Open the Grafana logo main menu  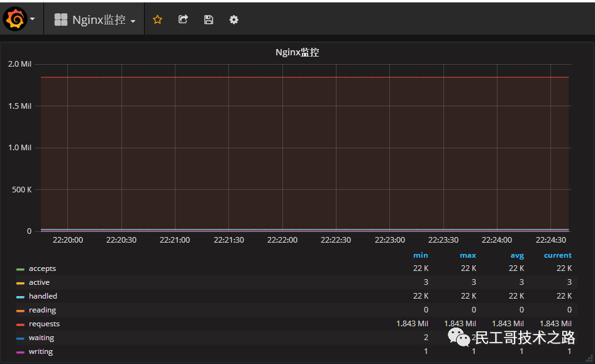(x=15, y=19)
